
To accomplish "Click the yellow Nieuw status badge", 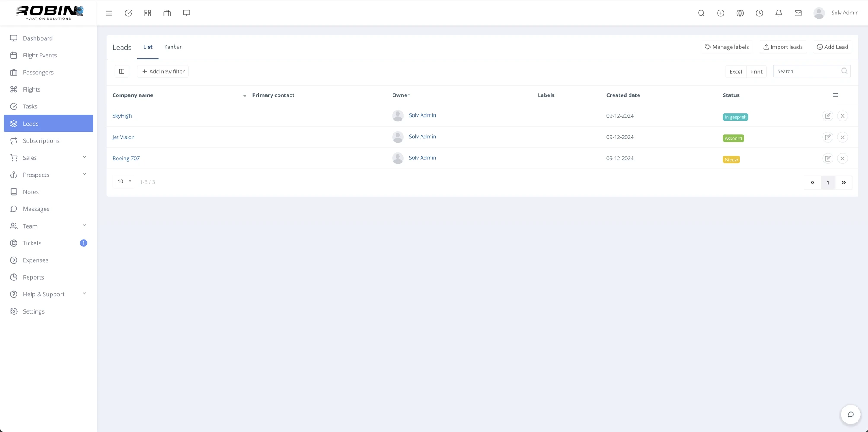I will [x=731, y=159].
